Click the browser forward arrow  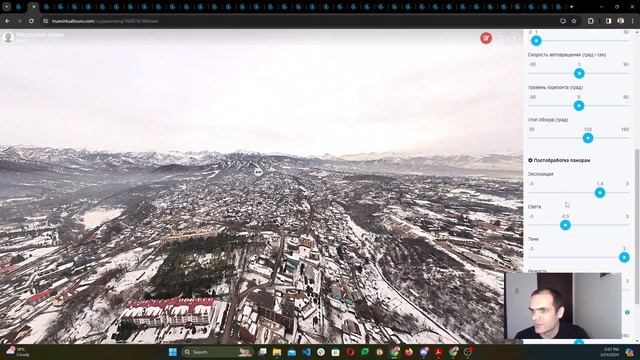coord(19,21)
